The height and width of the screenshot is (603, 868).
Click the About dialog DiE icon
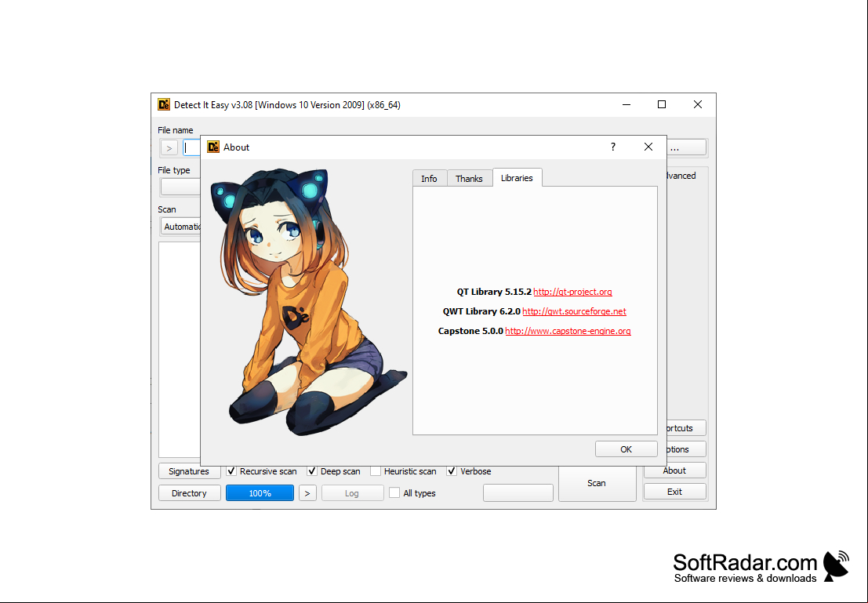point(213,147)
